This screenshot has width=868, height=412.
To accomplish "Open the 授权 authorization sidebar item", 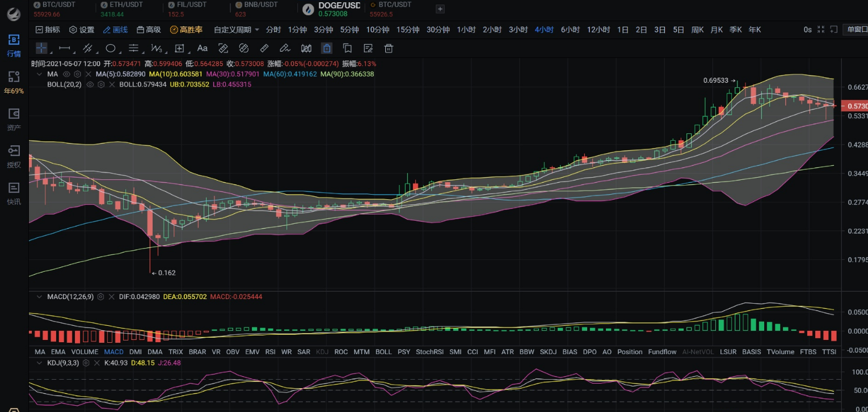I will pyautogui.click(x=14, y=157).
